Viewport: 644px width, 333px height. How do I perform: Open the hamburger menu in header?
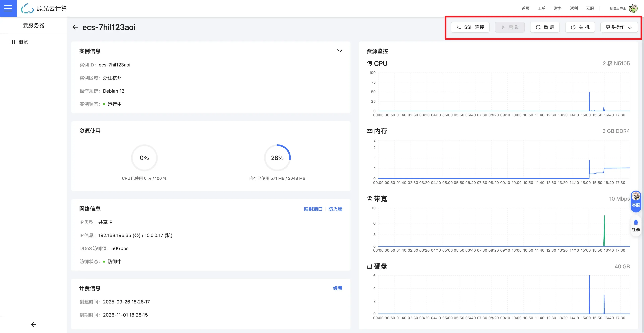(x=8, y=8)
